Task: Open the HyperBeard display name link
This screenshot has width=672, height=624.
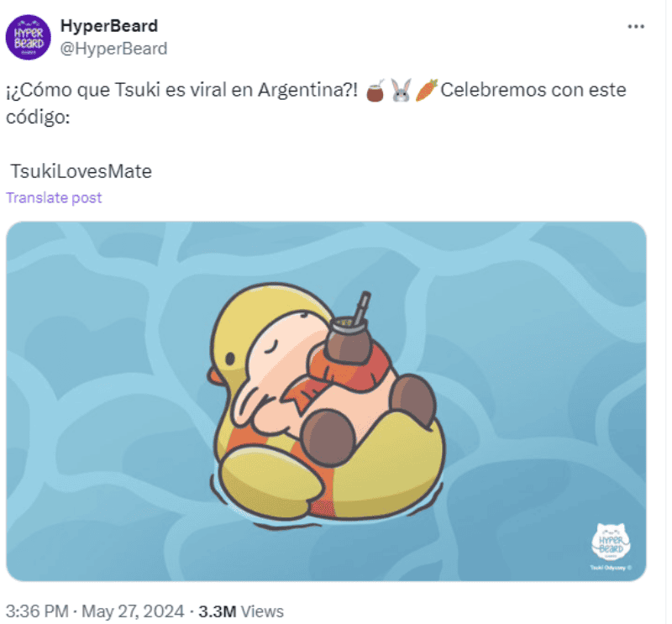Action: click(x=109, y=26)
